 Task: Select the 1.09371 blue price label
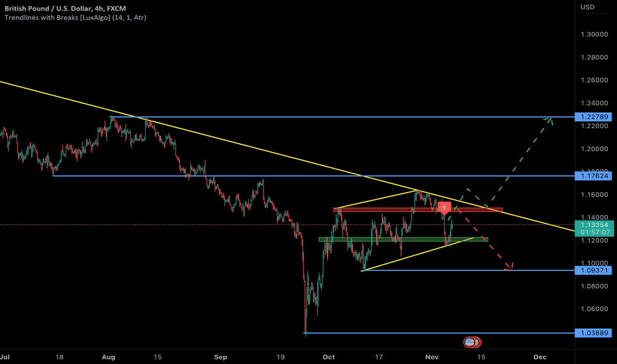pos(594,270)
